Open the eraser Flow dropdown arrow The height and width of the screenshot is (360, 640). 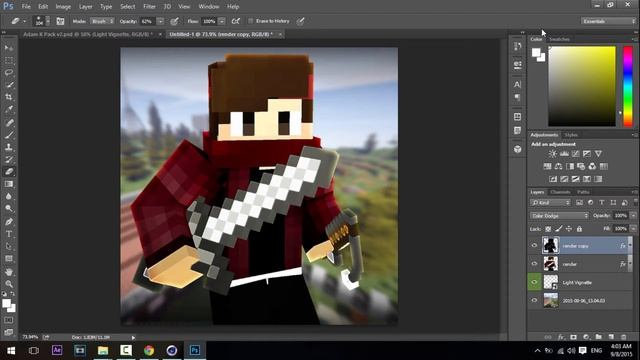222,21
